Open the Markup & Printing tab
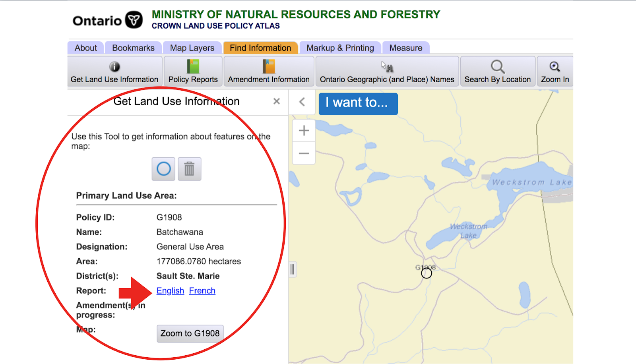 tap(340, 48)
